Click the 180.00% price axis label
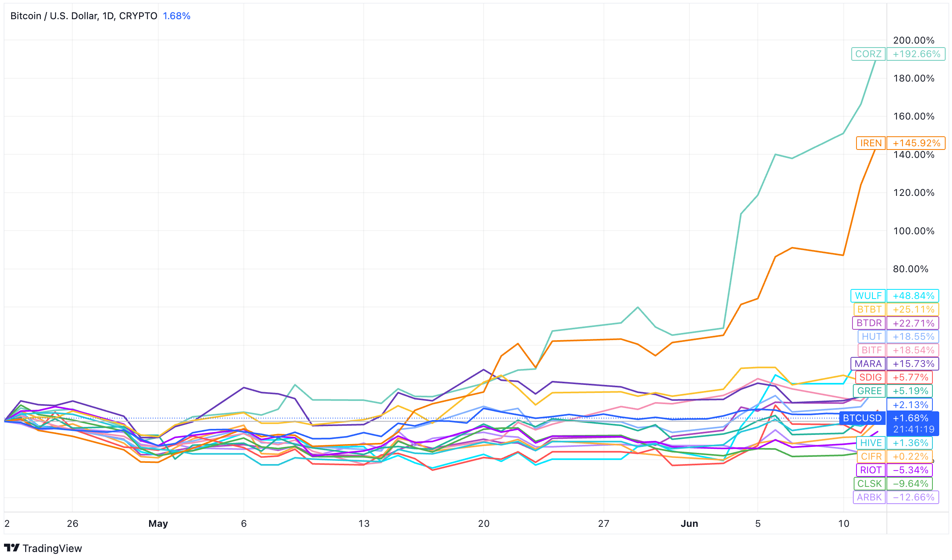This screenshot has width=952, height=560. pos(914,78)
